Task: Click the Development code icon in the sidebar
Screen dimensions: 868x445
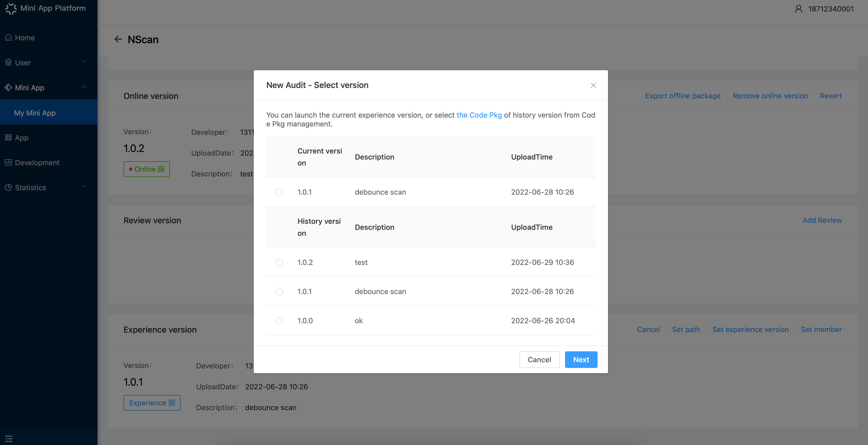Action: (8, 162)
